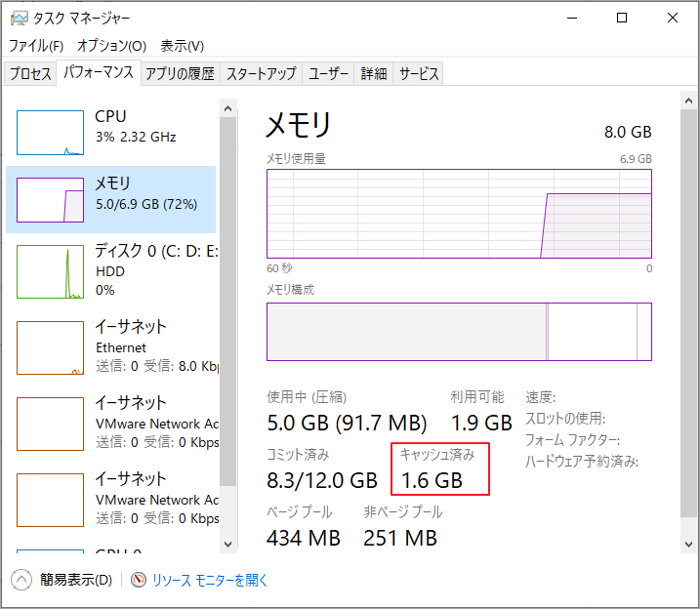Switch to the ユーザー tab
This screenshot has width=700, height=609.
coord(328,73)
